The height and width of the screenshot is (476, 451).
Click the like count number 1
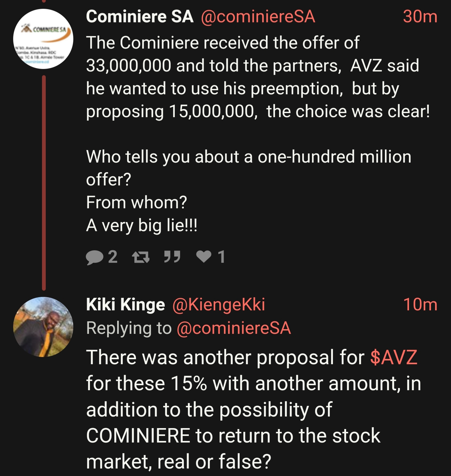click(221, 257)
